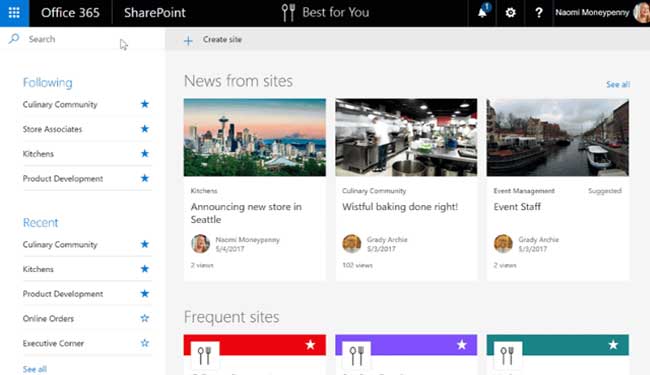650x375 pixels.
Task: Open Product Development under Recent
Action: (x=63, y=294)
